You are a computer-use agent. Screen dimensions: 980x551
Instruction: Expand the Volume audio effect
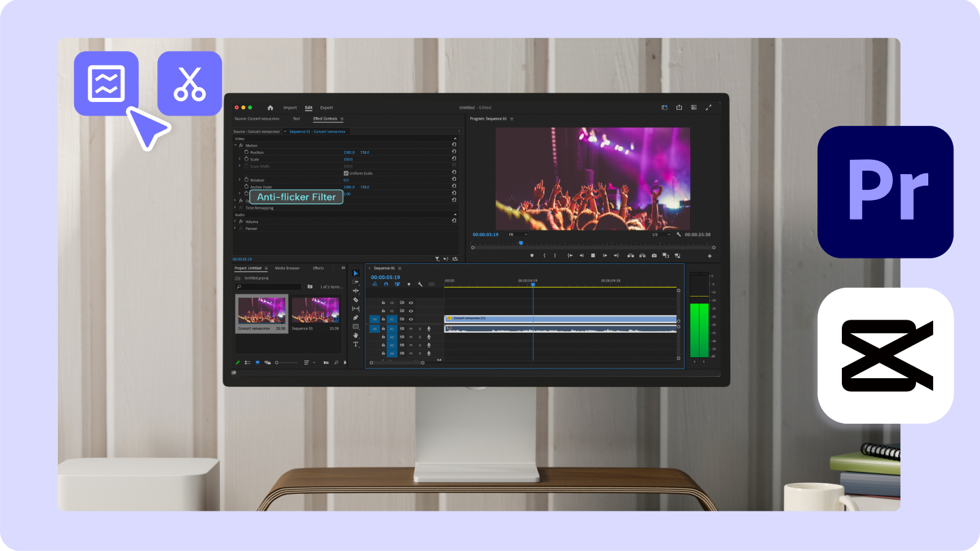[x=235, y=221]
